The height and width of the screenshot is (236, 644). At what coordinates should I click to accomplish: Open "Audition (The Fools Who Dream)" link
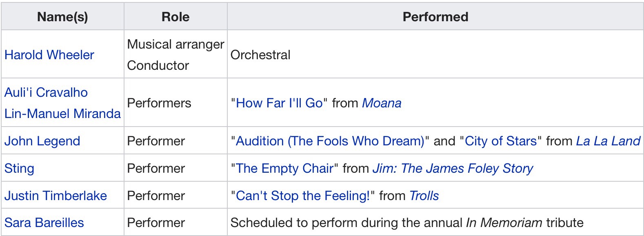330,141
